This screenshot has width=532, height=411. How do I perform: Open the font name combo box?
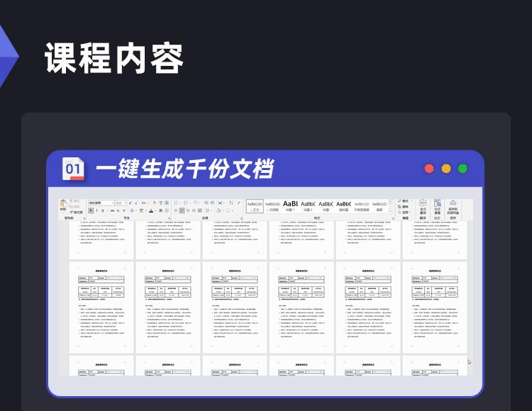coord(101,203)
